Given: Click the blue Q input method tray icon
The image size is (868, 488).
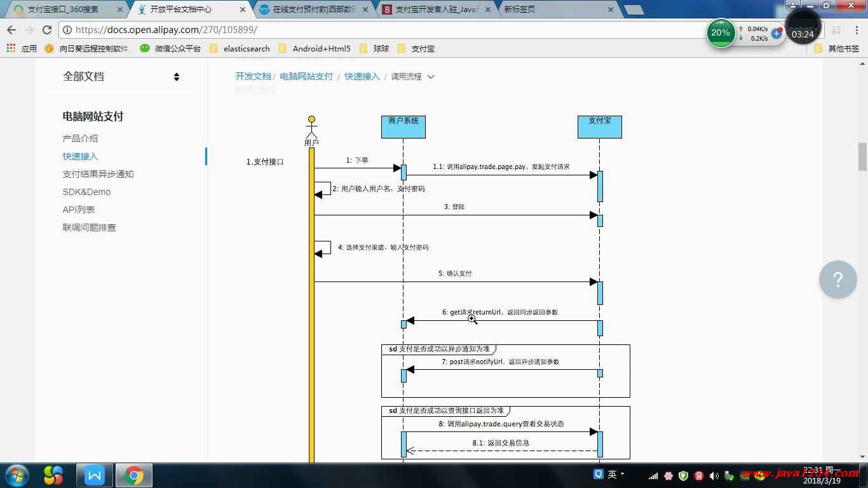Looking at the screenshot, I should point(598,474).
